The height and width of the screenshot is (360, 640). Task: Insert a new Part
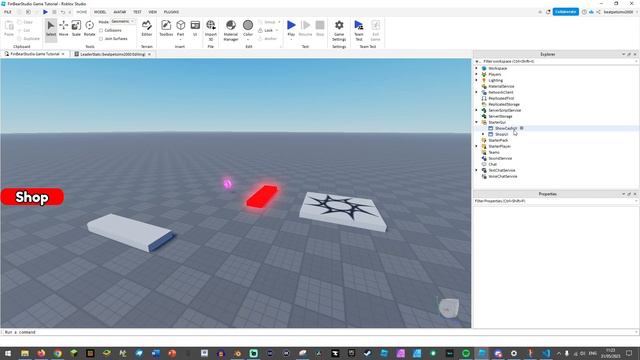(180, 27)
